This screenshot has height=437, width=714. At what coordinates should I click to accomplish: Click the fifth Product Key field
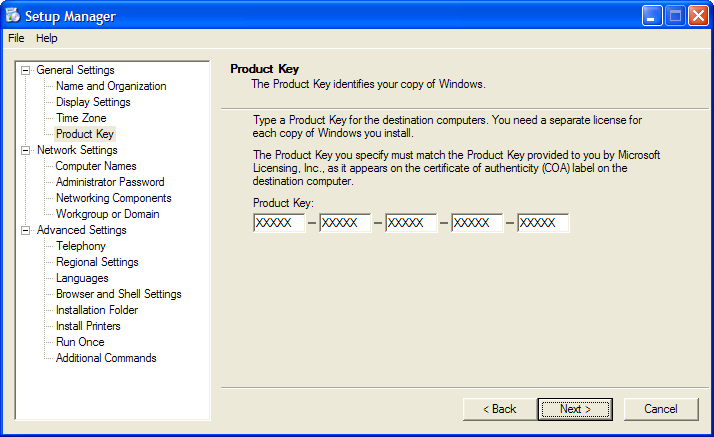(543, 223)
